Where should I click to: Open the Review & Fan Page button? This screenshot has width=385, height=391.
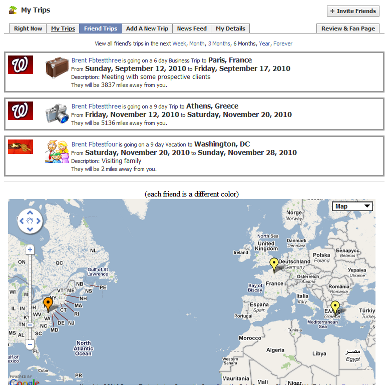coord(348,28)
